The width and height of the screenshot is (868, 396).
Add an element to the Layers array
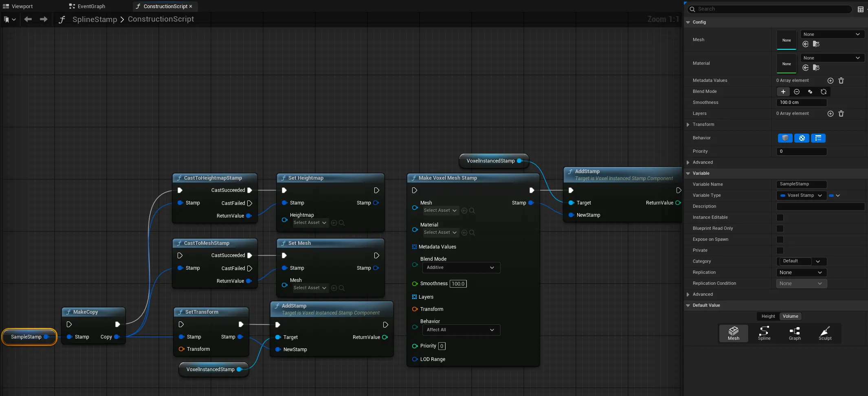pos(830,114)
